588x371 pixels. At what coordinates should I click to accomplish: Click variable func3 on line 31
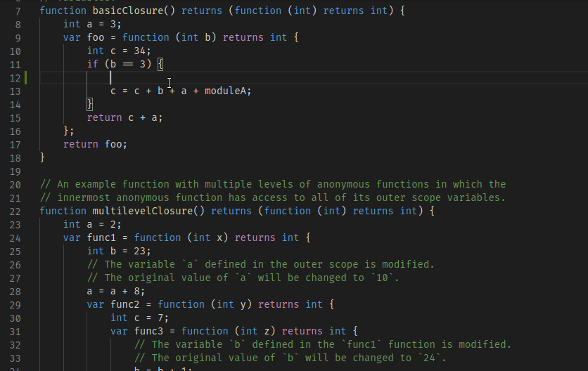coord(148,331)
